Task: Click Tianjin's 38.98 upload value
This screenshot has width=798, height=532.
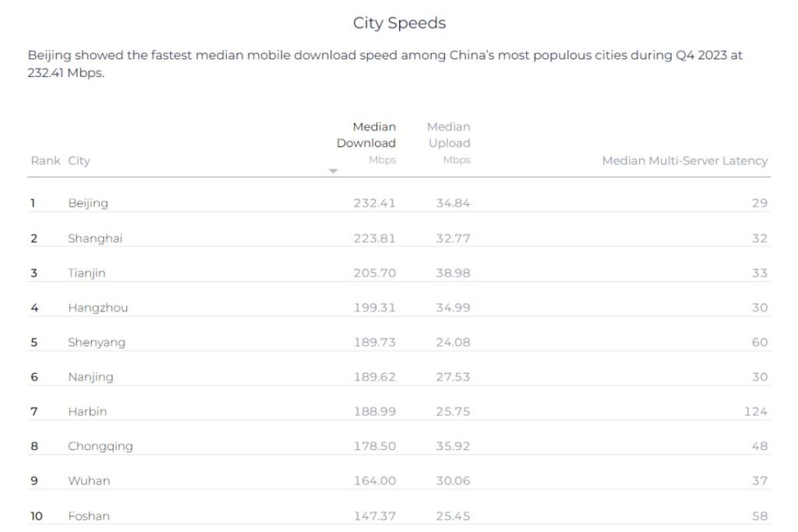Action: (x=453, y=273)
